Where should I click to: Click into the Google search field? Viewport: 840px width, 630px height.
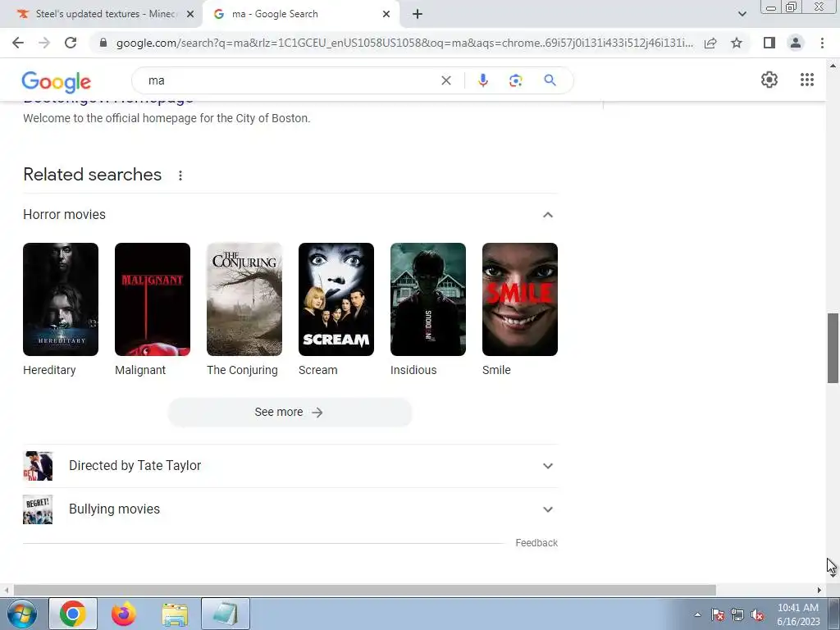[x=290, y=80]
